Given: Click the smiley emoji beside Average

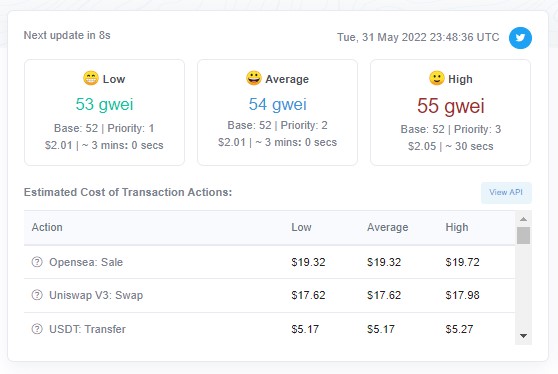Looking at the screenshot, I should (254, 78).
